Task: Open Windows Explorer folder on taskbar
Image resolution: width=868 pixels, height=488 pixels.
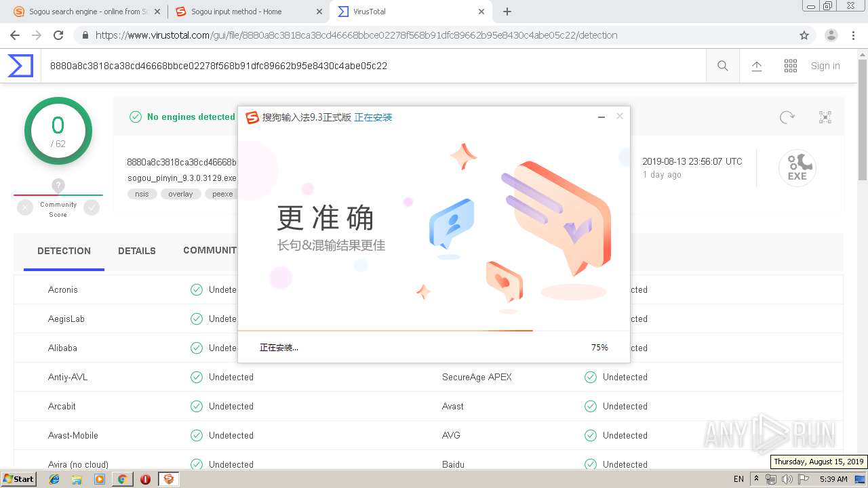Action: 77,479
